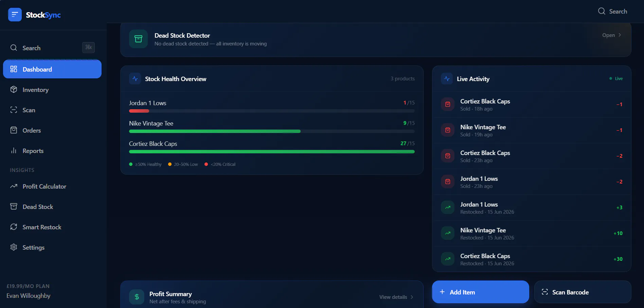Click the sidebar Scan frame icon
The height and width of the screenshot is (308, 644).
point(14,110)
